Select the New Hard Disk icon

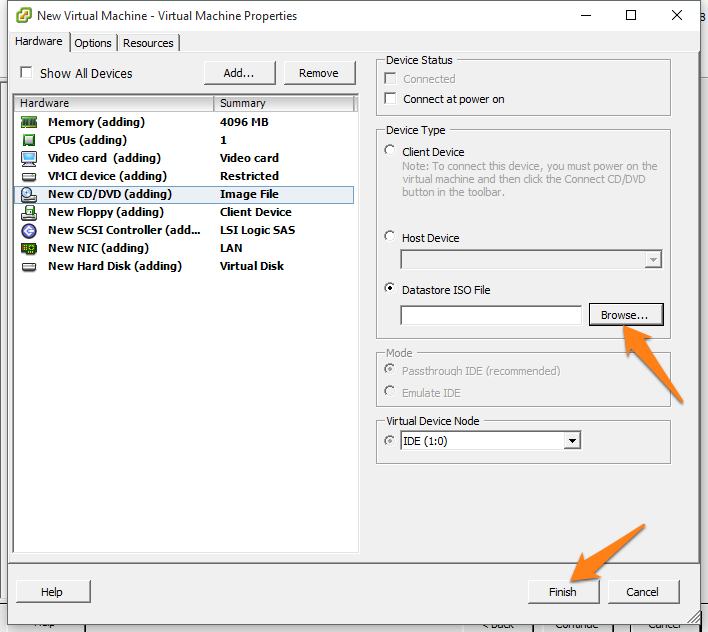click(29, 266)
